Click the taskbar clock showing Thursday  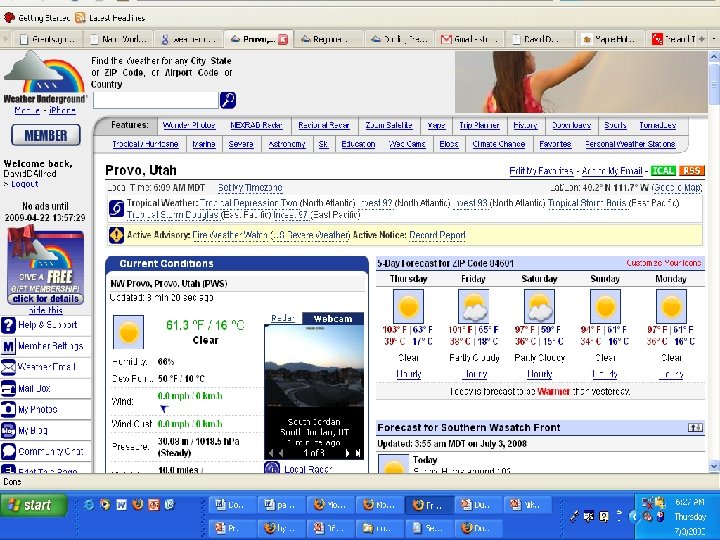(x=689, y=517)
